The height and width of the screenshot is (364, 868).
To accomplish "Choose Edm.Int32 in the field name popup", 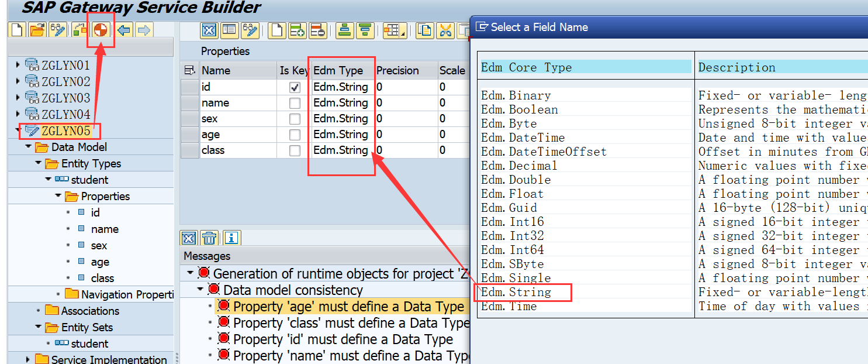I will (x=513, y=236).
